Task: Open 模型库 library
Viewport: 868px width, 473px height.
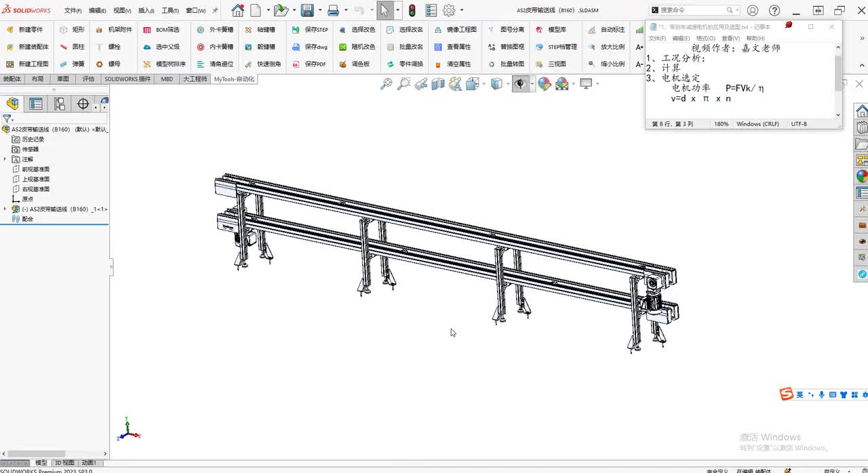Action: [x=551, y=30]
